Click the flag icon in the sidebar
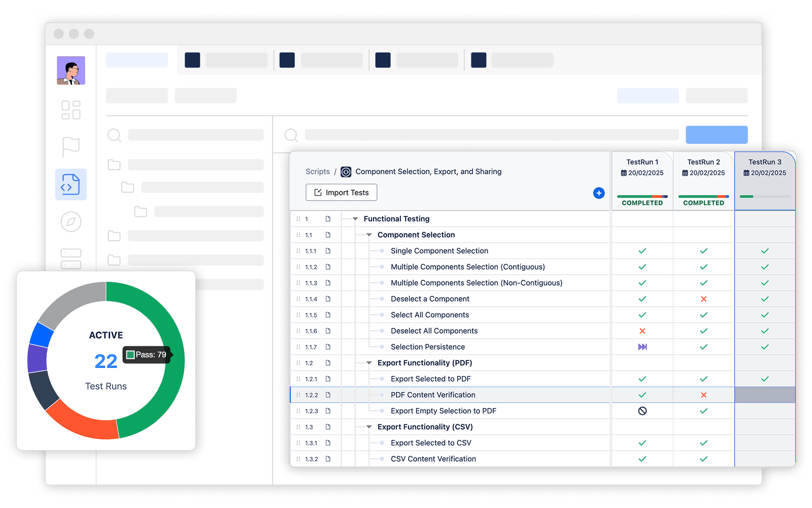The width and height of the screenshot is (812, 508). 71,147
